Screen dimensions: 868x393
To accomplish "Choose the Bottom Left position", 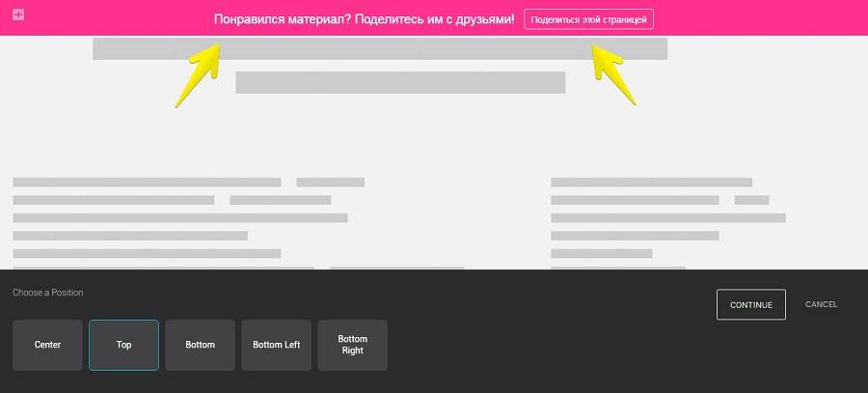I will (276, 345).
